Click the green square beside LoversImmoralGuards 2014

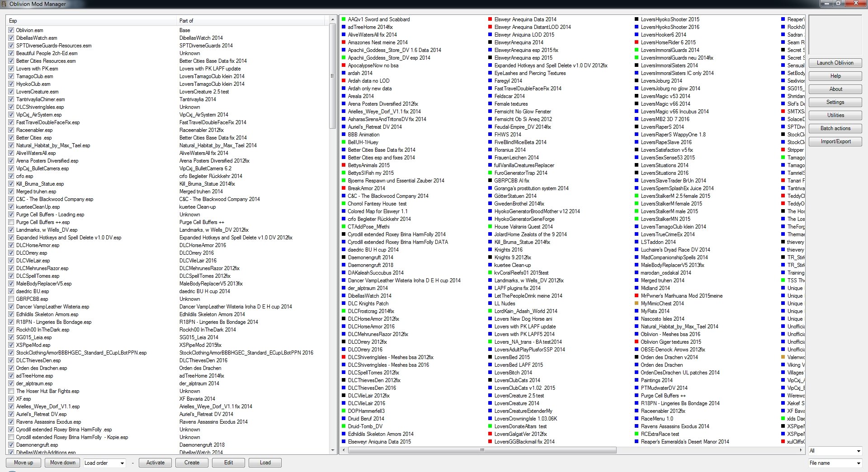(637, 50)
